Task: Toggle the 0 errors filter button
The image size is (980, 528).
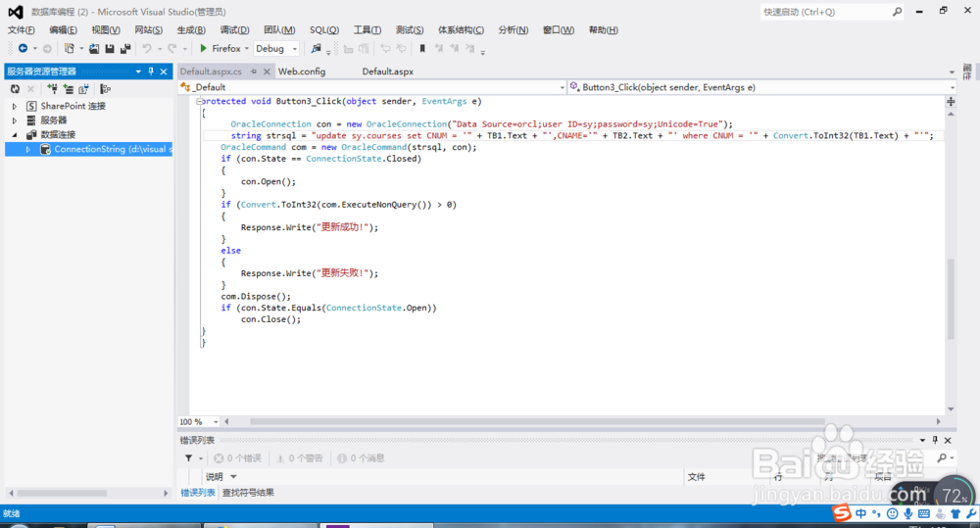Action: (237, 458)
